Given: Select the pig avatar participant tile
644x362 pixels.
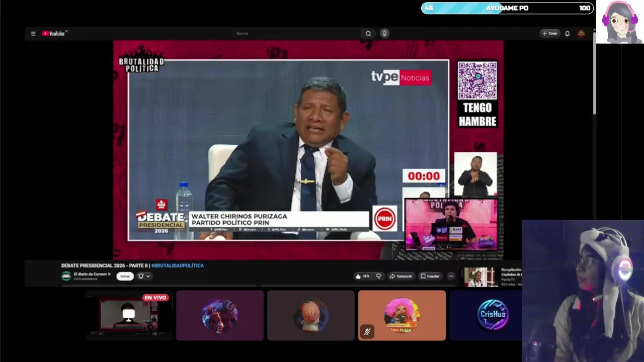Looking at the screenshot, I should (311, 315).
